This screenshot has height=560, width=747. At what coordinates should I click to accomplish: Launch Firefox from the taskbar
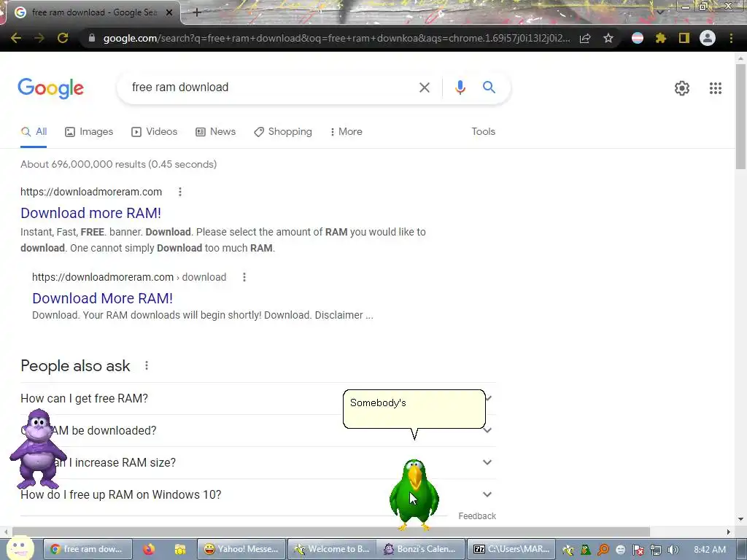149,549
